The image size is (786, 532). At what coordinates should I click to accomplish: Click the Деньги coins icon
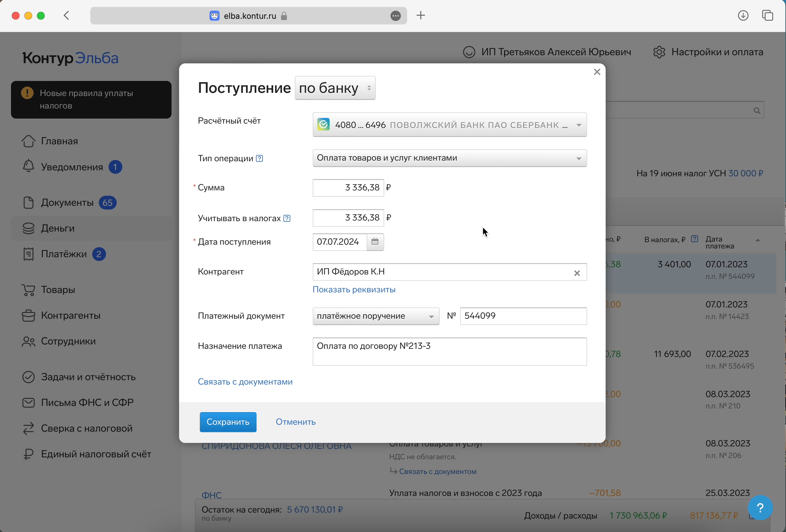(x=29, y=229)
